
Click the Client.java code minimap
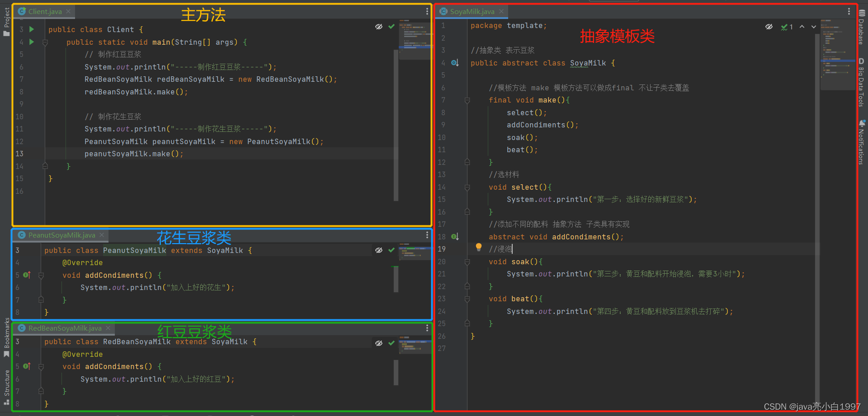(x=415, y=40)
